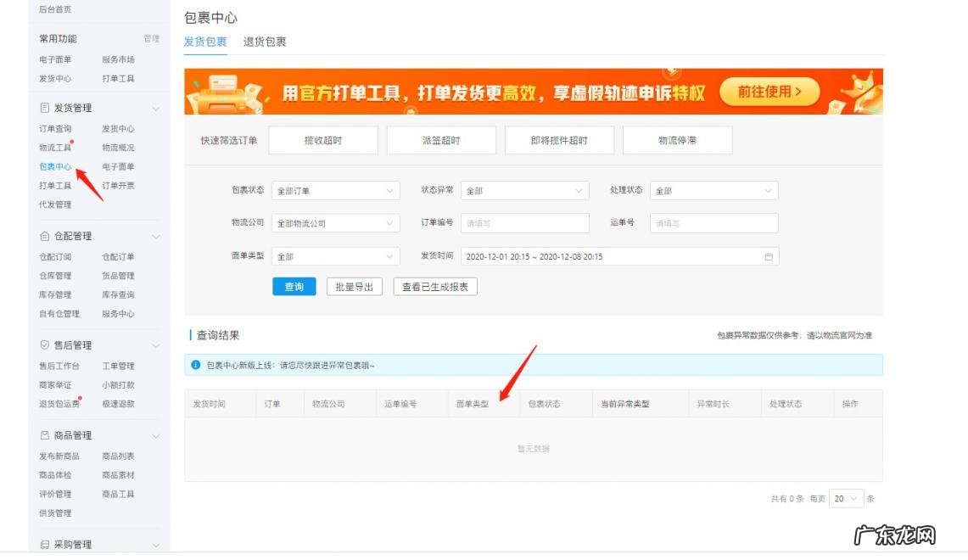Open 包裹中心 from the sidebar

(53, 166)
